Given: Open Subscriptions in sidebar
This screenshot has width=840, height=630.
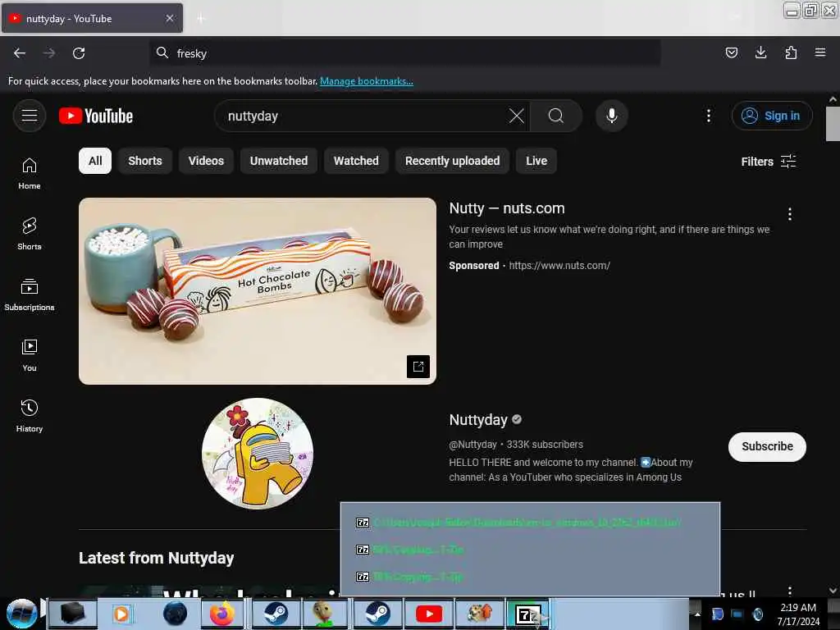Looking at the screenshot, I should [30, 294].
